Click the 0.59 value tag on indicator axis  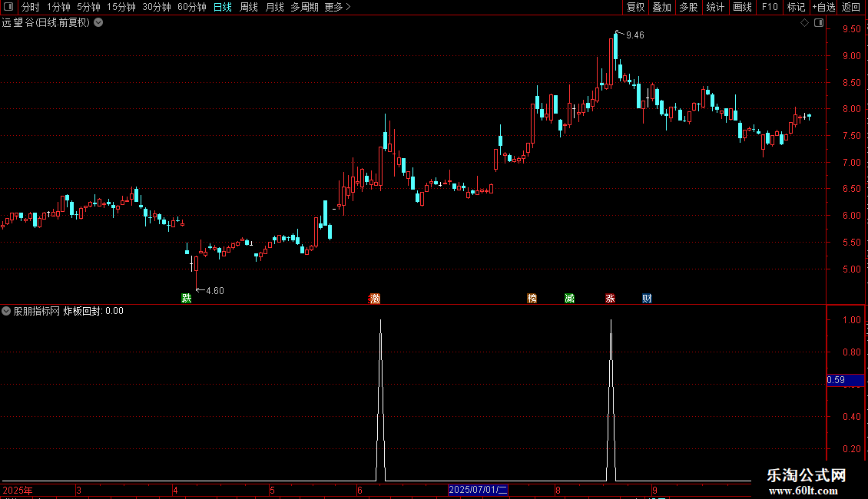(x=845, y=380)
